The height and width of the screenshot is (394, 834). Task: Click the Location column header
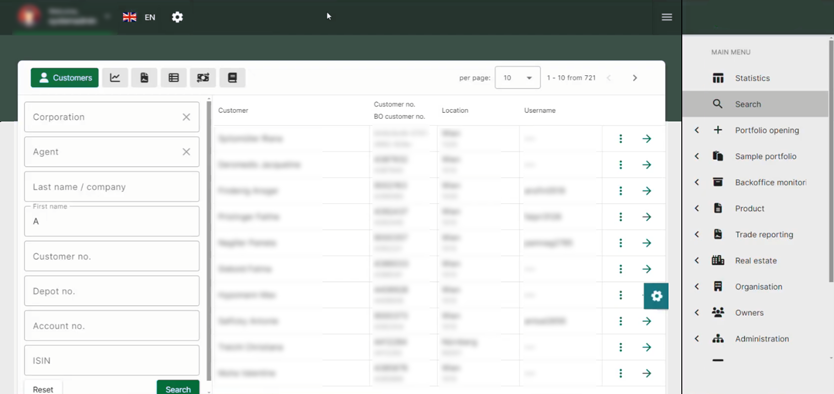(x=455, y=111)
